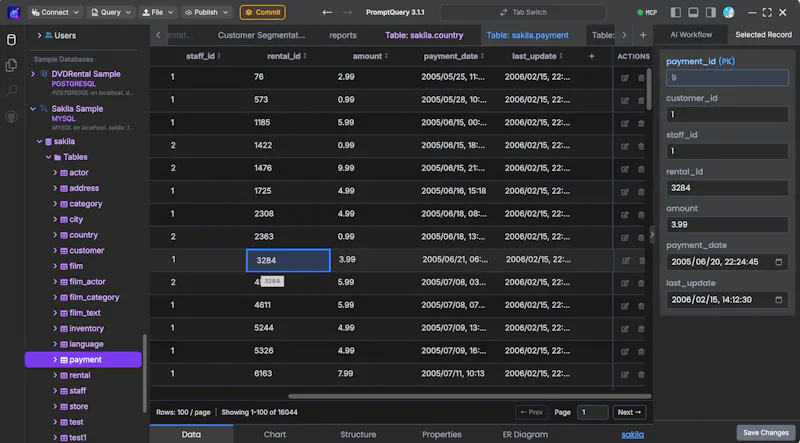Open the Query dropdown

click(111, 12)
